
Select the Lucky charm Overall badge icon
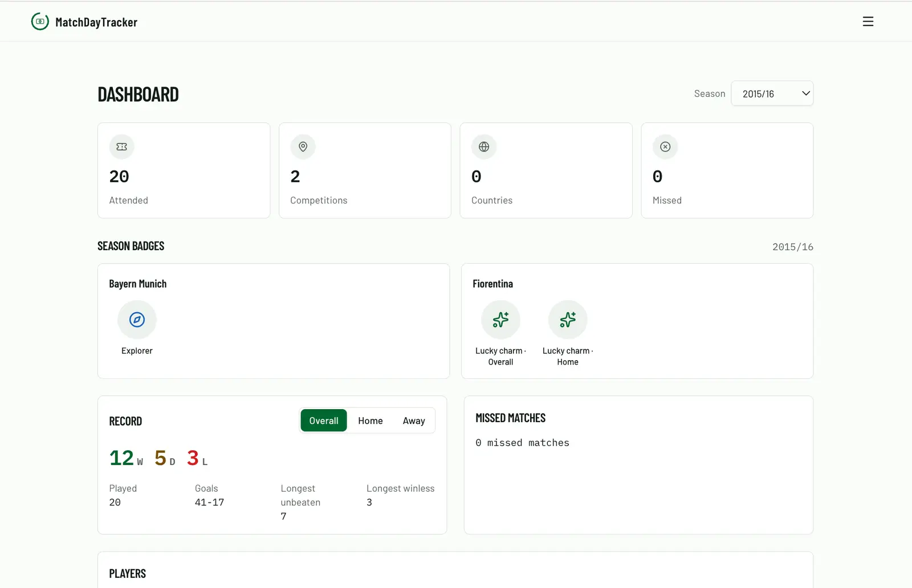[x=500, y=320]
